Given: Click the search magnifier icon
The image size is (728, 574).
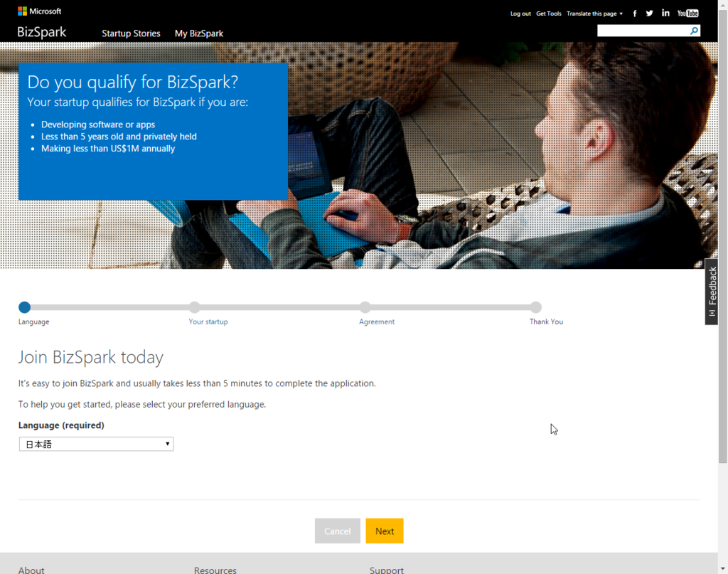Looking at the screenshot, I should (694, 31).
